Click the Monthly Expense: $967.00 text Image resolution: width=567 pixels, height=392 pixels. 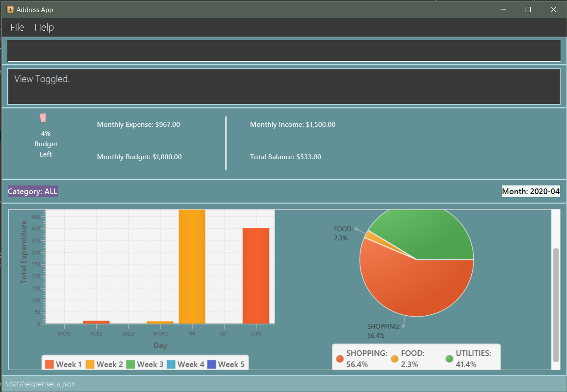138,125
